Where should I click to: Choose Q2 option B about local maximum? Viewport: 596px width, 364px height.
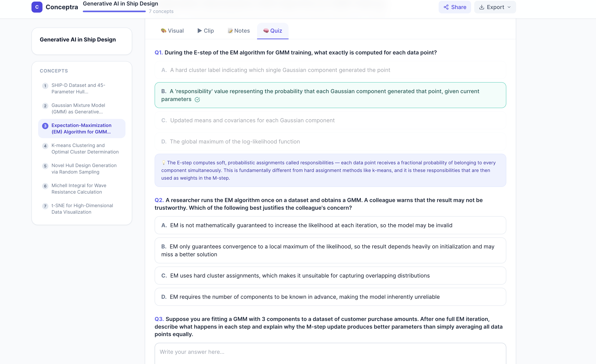(x=330, y=250)
